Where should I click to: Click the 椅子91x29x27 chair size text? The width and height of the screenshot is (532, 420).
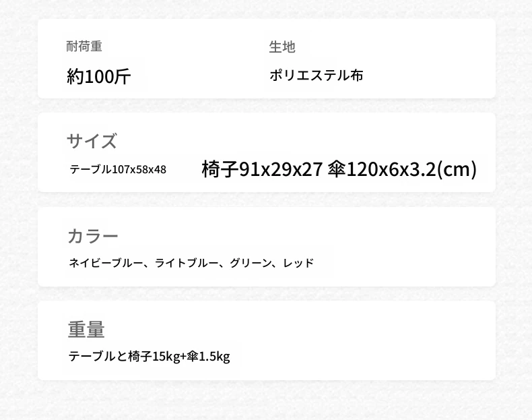(x=262, y=169)
